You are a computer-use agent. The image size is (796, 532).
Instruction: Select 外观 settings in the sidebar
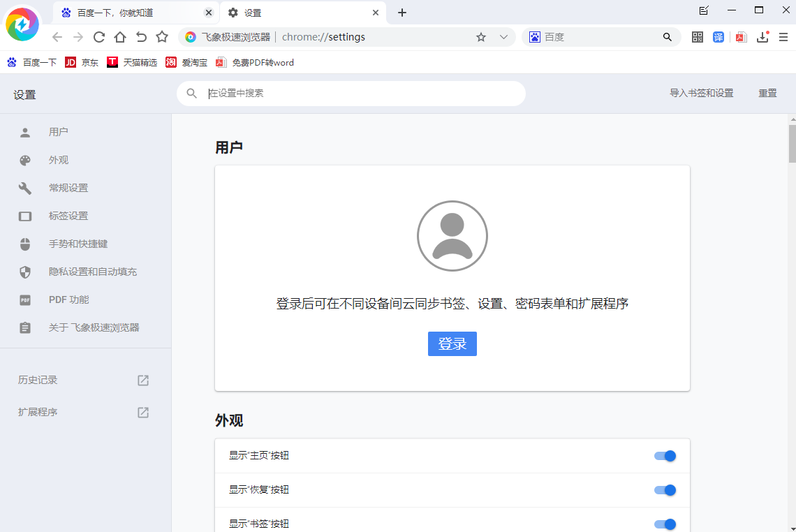click(x=59, y=160)
